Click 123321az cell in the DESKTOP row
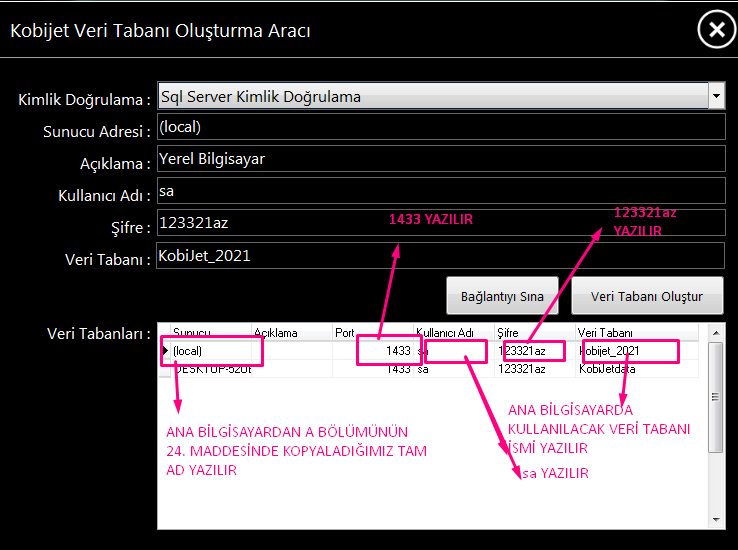738x550 pixels. tap(535, 369)
